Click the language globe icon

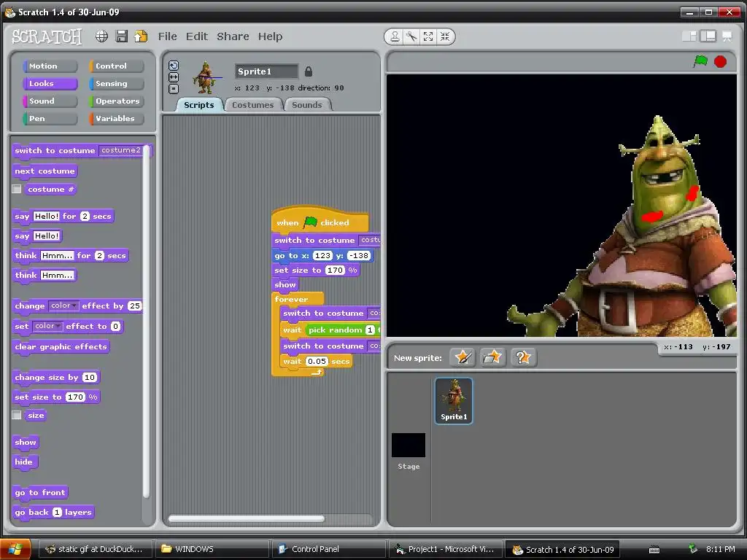click(x=101, y=36)
